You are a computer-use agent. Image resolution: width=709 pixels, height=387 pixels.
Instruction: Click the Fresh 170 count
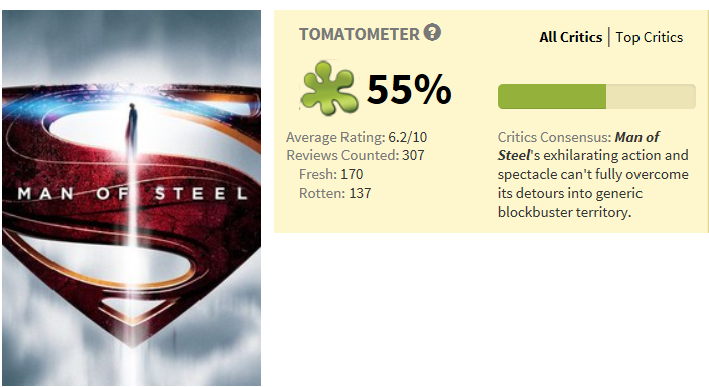tap(352, 174)
